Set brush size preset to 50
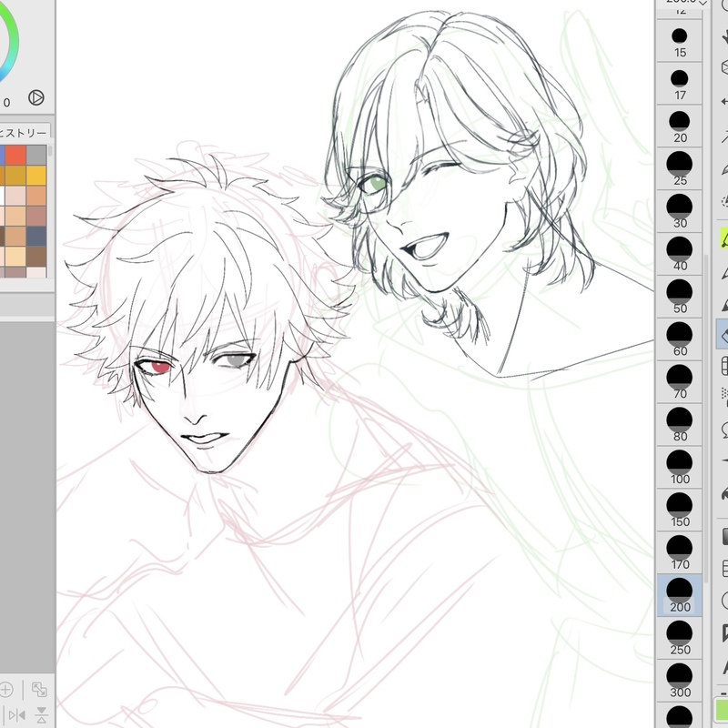The width and height of the screenshot is (728, 728). 679,298
